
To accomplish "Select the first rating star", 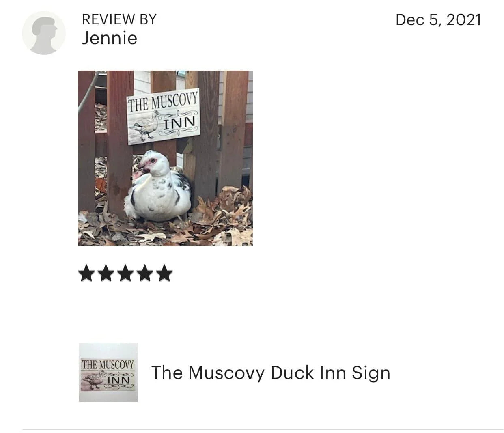I will point(86,273).
